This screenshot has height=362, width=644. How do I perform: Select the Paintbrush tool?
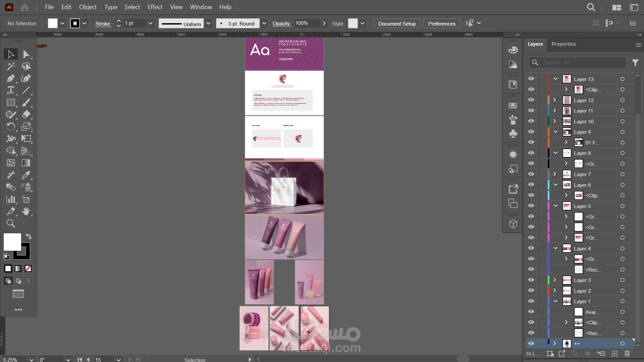click(x=26, y=103)
